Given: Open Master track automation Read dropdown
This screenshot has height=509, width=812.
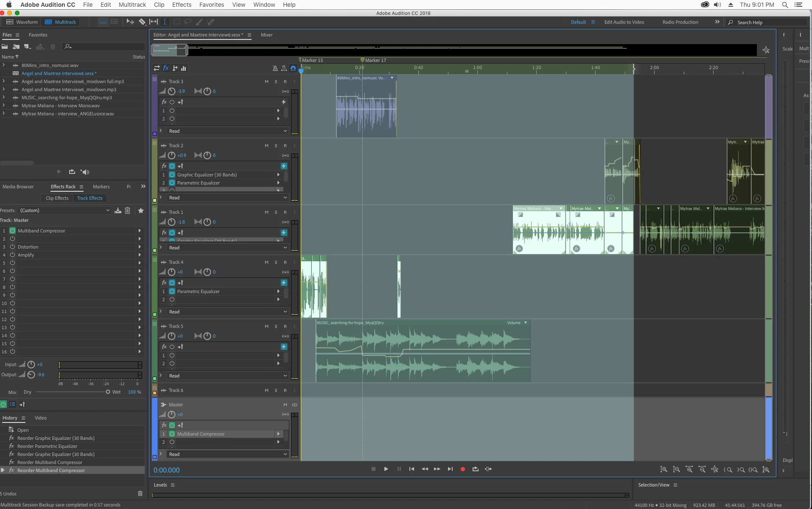Looking at the screenshot, I should [228, 454].
